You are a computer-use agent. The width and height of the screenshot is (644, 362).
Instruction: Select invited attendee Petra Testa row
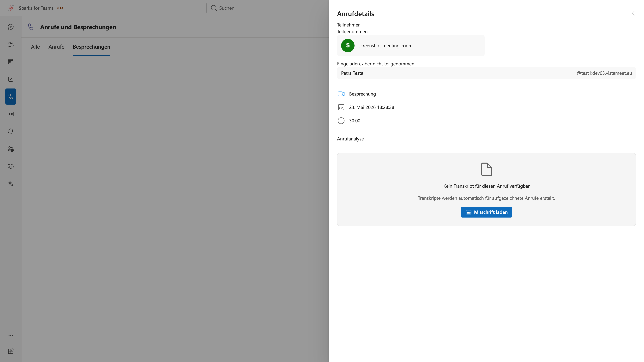(486, 73)
